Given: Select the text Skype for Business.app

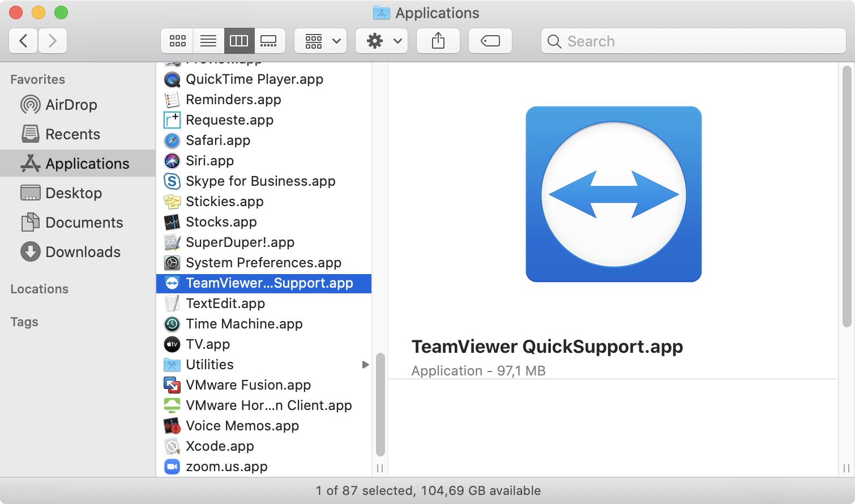Looking at the screenshot, I should point(260,181).
